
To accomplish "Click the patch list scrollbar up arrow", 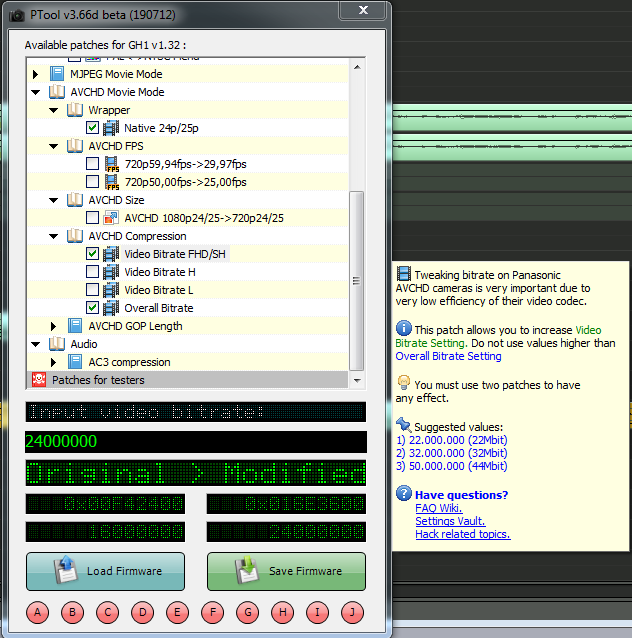I will coord(357,67).
